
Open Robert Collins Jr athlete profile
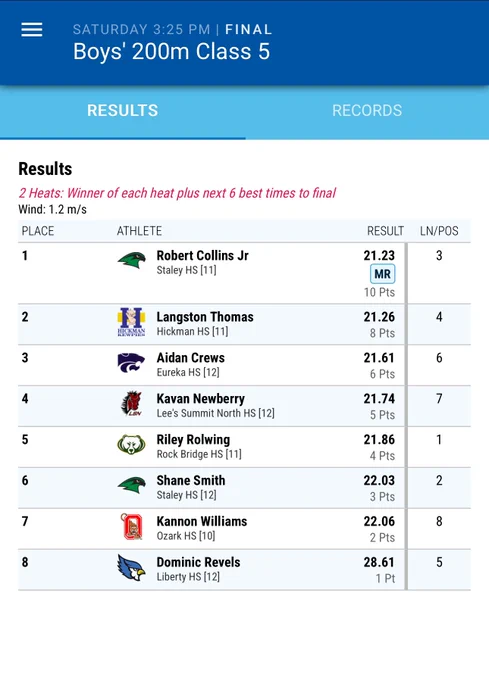pyautogui.click(x=202, y=255)
